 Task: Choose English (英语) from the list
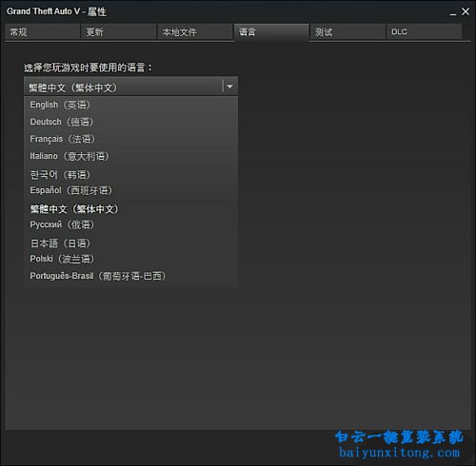[x=130, y=105]
